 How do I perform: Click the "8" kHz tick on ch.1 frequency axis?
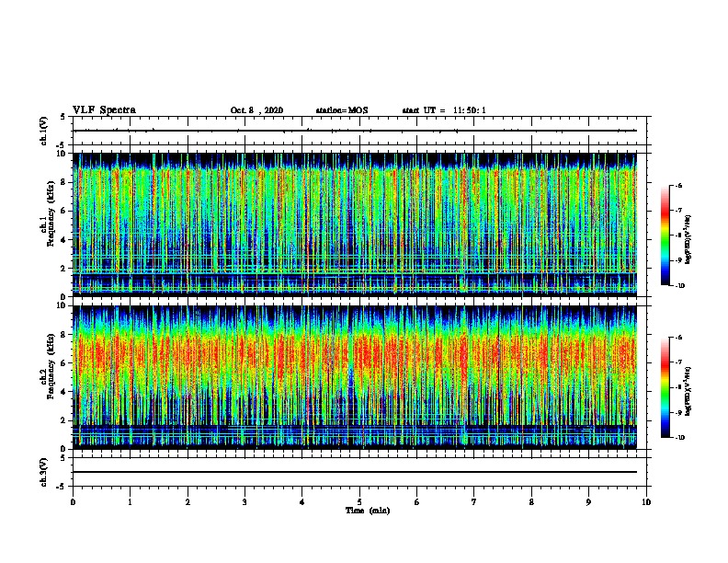pyautogui.click(x=63, y=182)
